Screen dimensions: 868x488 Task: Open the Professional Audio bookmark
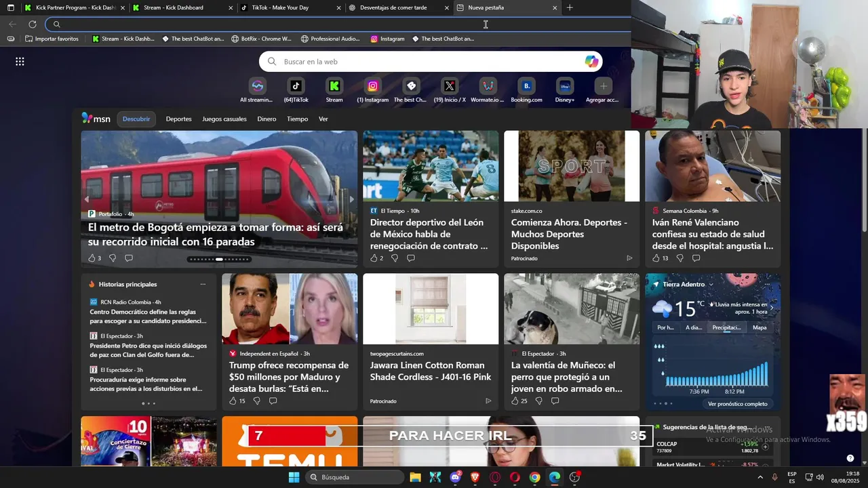coord(330,39)
